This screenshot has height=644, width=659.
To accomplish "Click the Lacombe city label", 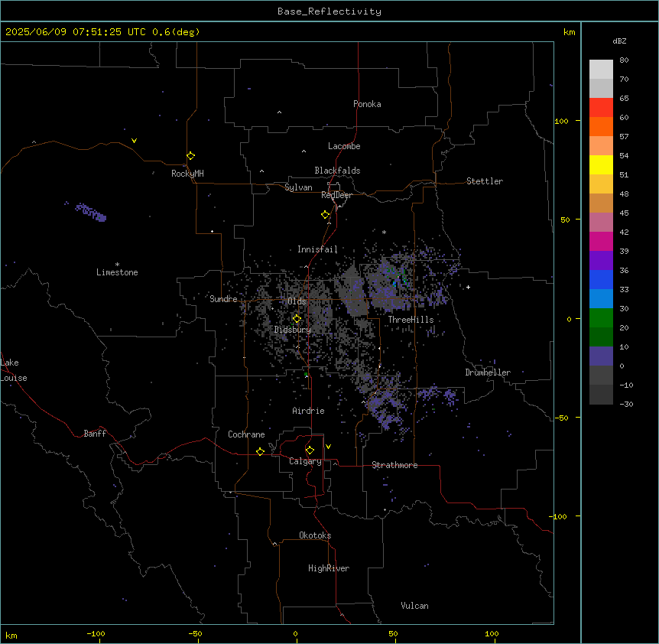I will [x=344, y=146].
